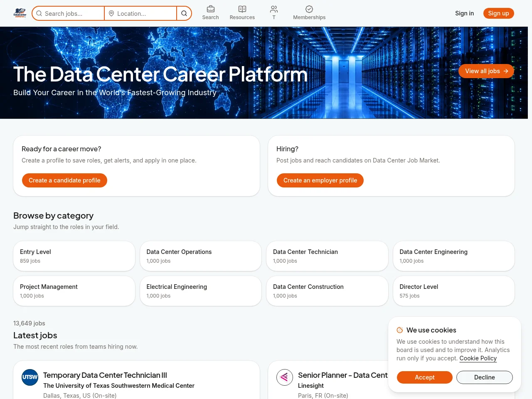Click Sign in link
532x399 pixels.
click(x=464, y=13)
